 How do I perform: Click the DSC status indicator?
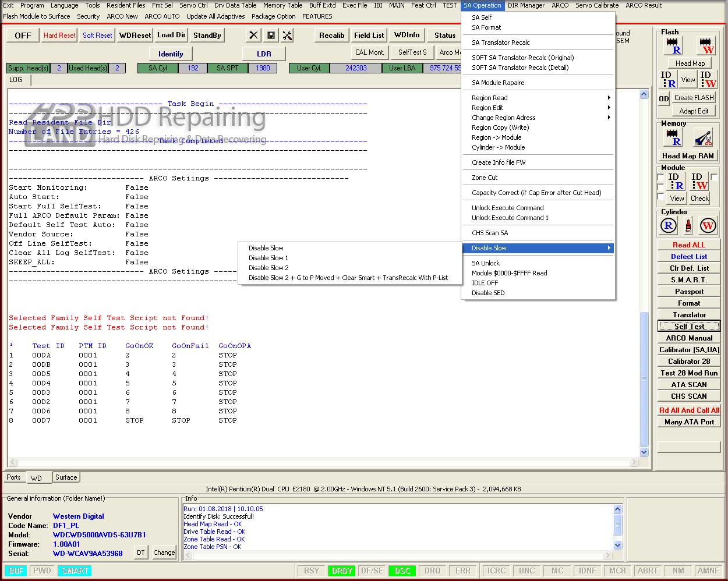point(402,571)
